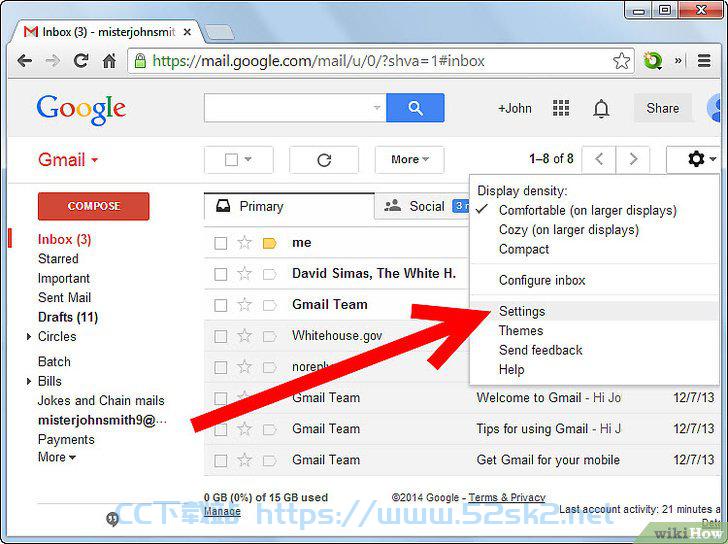The height and width of the screenshot is (544, 728).
Task: Go to the older messages arrow
Action: point(633,159)
